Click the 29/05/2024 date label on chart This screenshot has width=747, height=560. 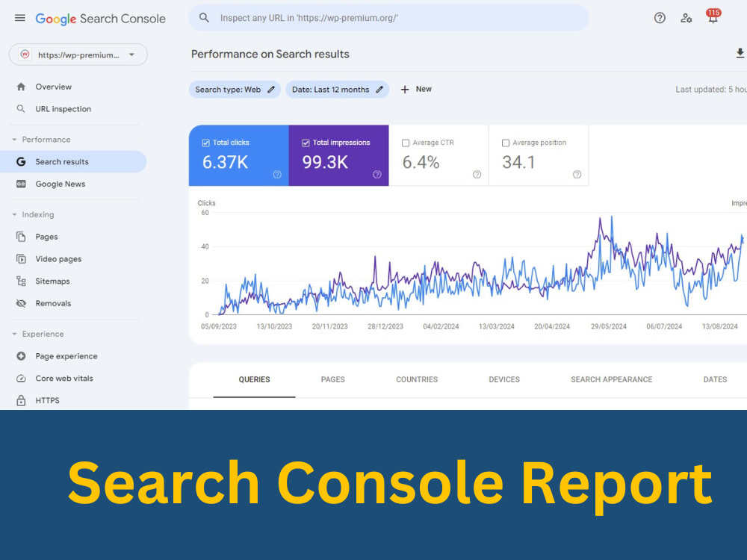[x=608, y=327]
